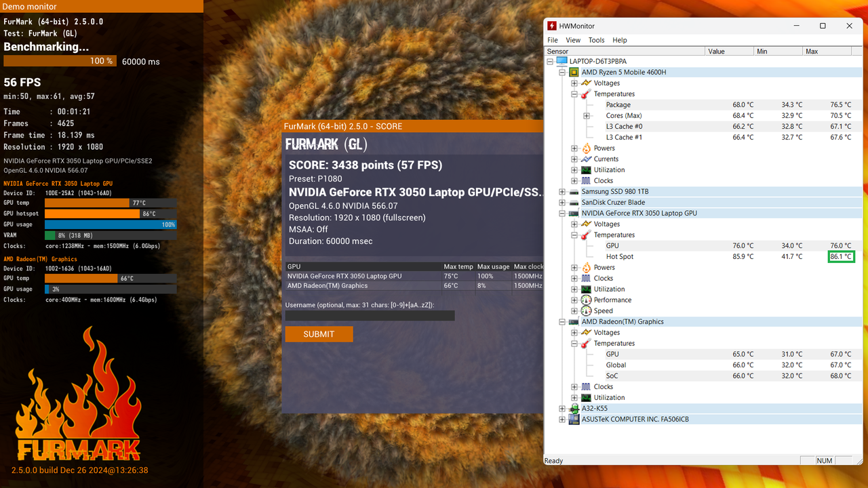
Task: Click the drive icon next to Samsung SSD 980
Action: pyautogui.click(x=574, y=191)
